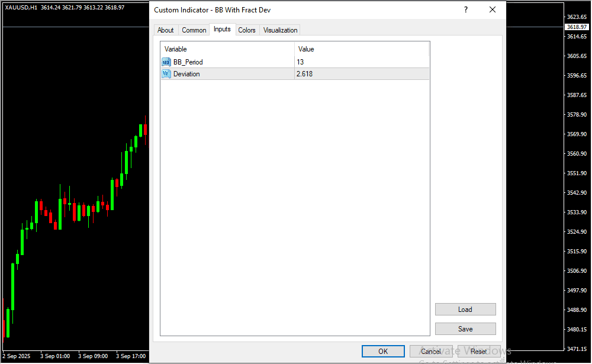Image resolution: width=592 pixels, height=364 pixels.
Task: Click the Inputs tab
Action: [x=222, y=30]
